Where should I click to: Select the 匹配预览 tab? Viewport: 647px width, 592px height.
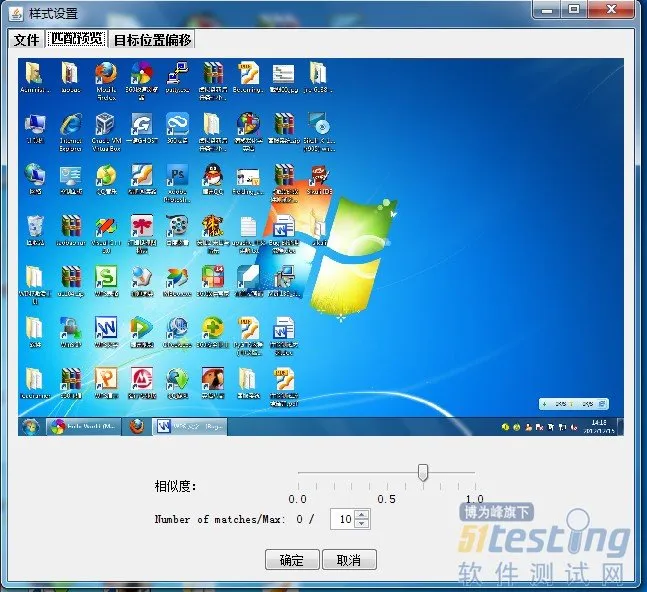77,39
